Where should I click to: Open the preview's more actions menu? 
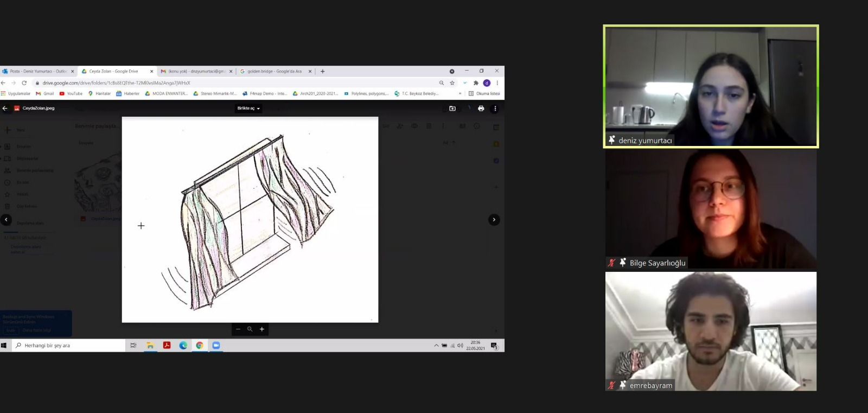495,109
